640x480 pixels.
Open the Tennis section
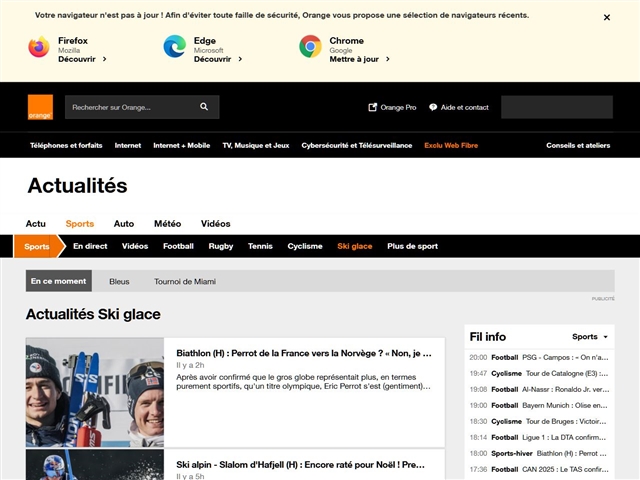260,246
